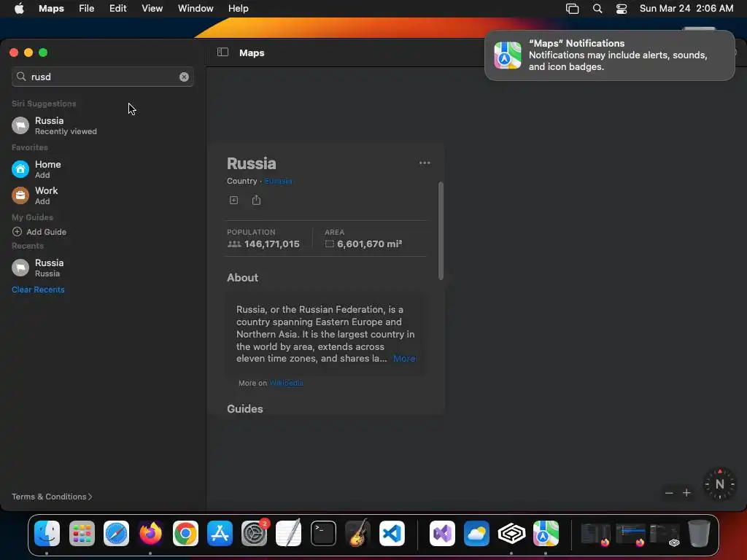
Task: Select Russia in Siri Suggestions
Action: 102,125
